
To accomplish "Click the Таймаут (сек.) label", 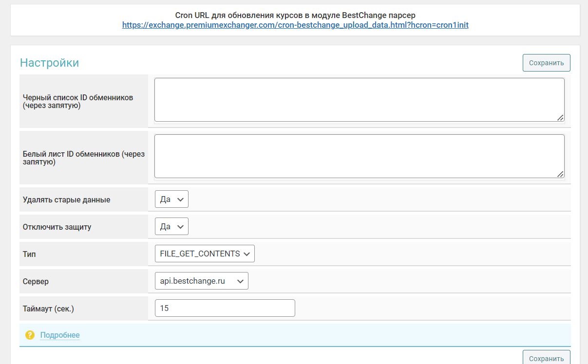I will [x=48, y=309].
